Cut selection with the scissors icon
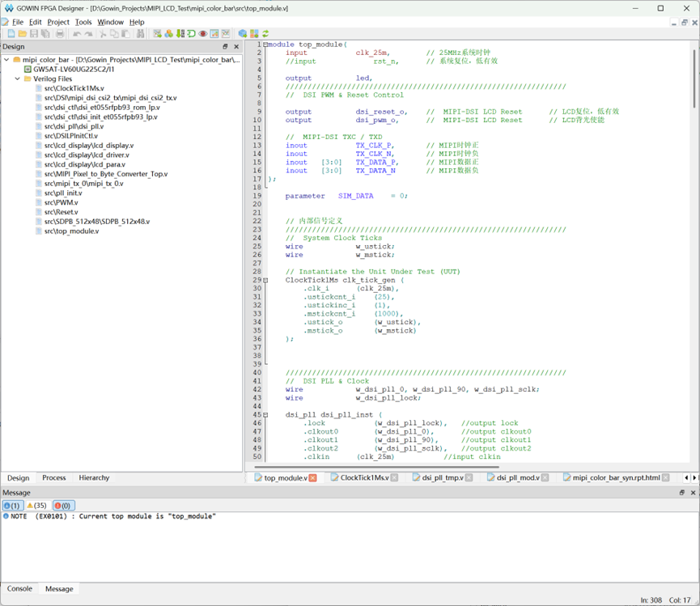 103,34
